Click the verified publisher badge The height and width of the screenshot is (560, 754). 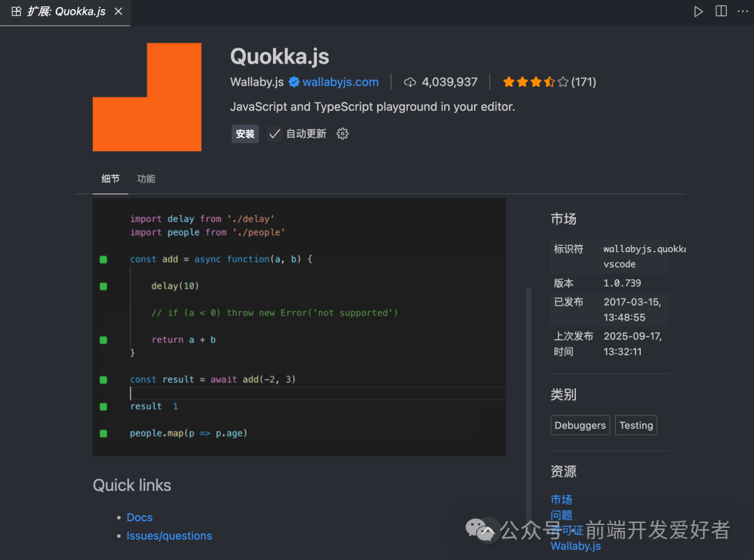pyautogui.click(x=294, y=82)
